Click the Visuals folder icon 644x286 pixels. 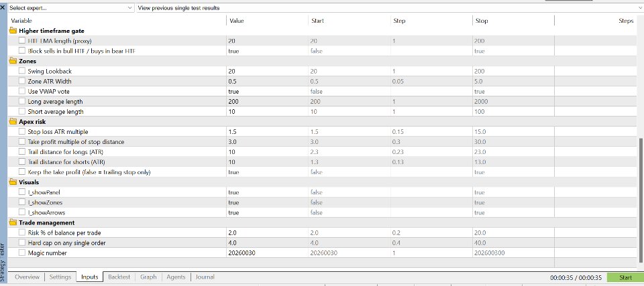click(x=13, y=182)
